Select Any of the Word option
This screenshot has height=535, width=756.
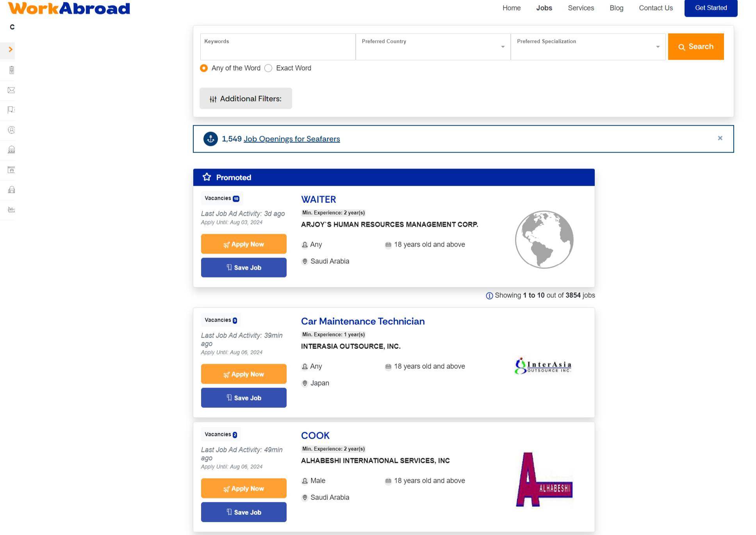click(204, 68)
